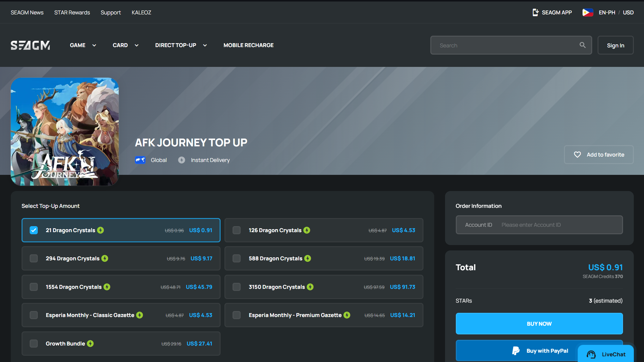Click the US$ 14.21 Premium Gazette price

coord(402,315)
